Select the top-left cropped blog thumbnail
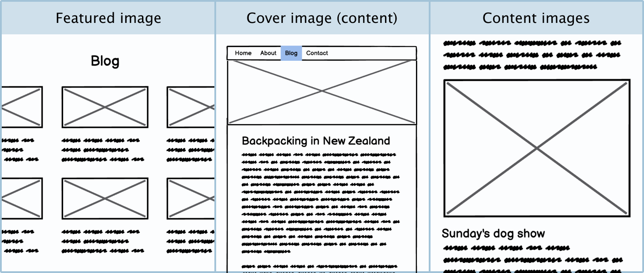 [x=22, y=107]
